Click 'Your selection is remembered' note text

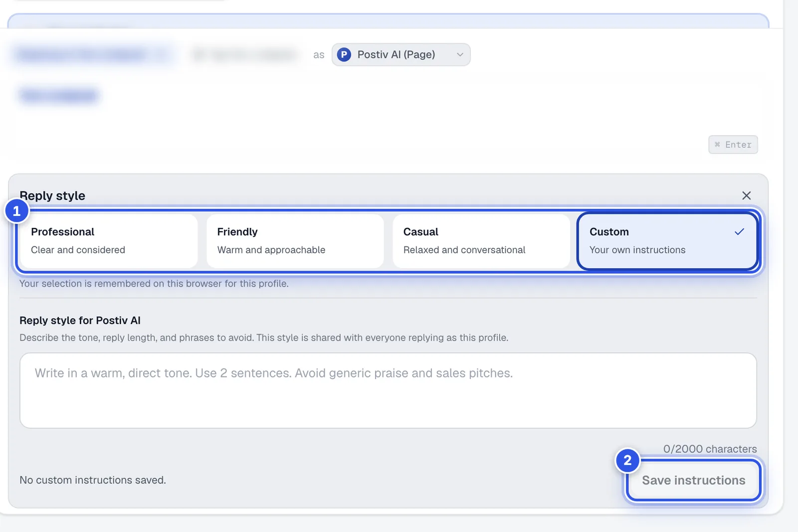pos(154,284)
